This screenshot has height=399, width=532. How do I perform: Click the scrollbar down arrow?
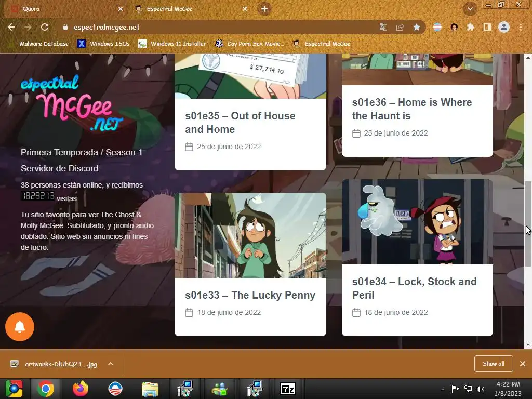tap(528, 345)
